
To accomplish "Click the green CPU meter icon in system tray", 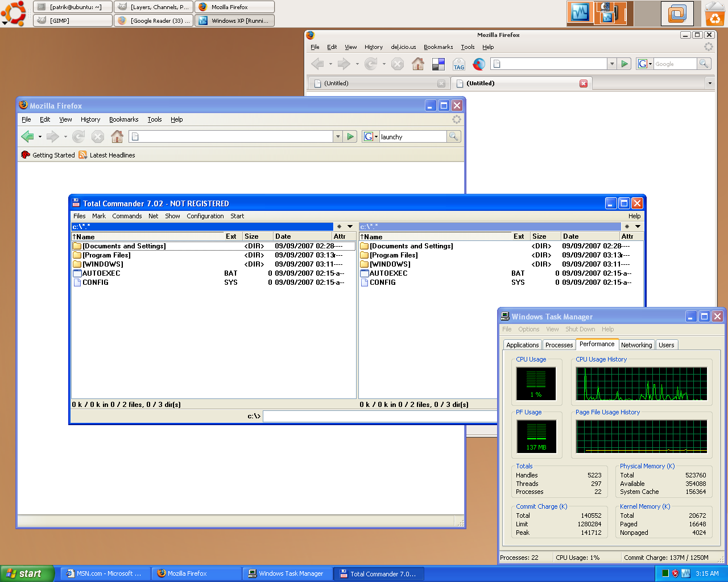I will tap(665, 573).
